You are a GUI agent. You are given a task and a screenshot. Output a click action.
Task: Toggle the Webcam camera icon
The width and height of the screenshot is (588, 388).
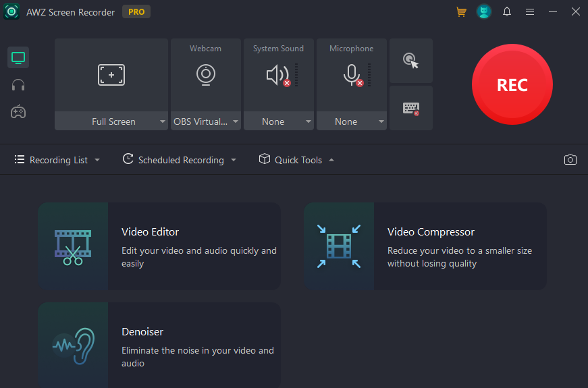206,75
